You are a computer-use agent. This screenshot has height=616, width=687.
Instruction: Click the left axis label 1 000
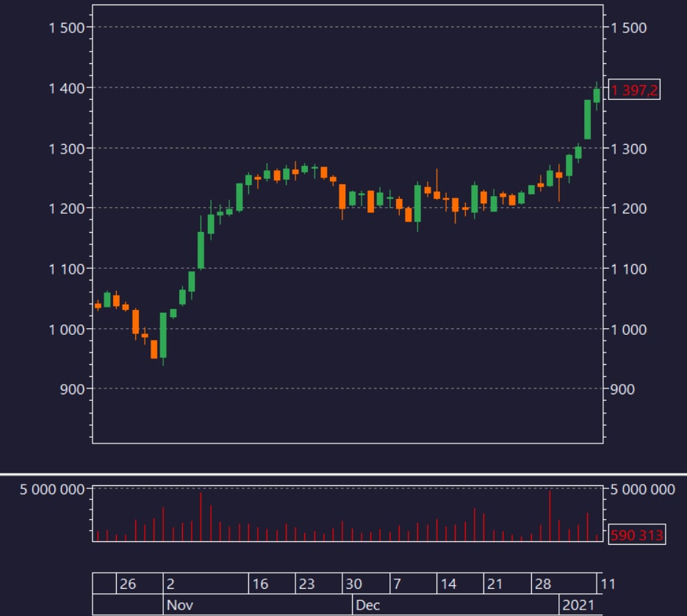pyautogui.click(x=67, y=329)
